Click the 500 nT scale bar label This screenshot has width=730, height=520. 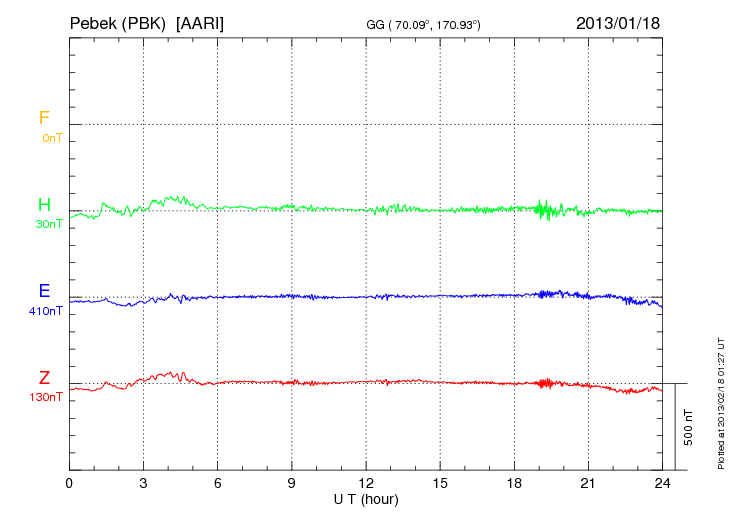pyautogui.click(x=688, y=427)
